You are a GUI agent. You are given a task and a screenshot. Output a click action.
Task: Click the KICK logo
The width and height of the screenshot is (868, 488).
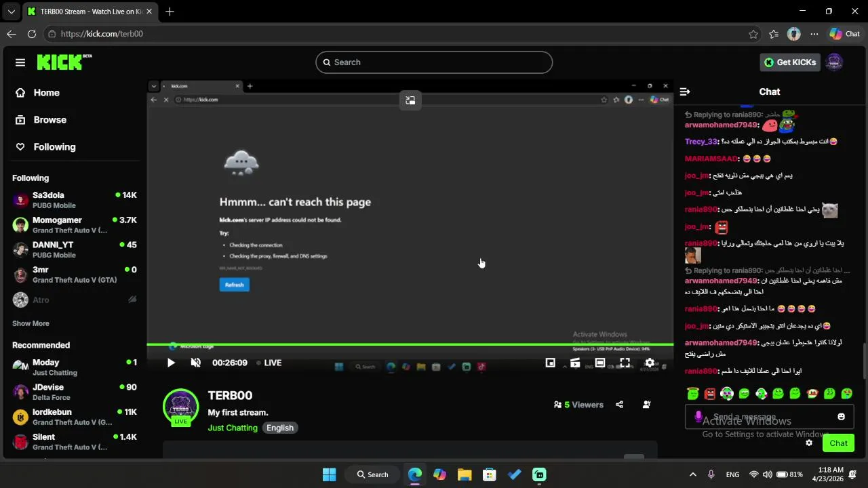click(x=64, y=62)
